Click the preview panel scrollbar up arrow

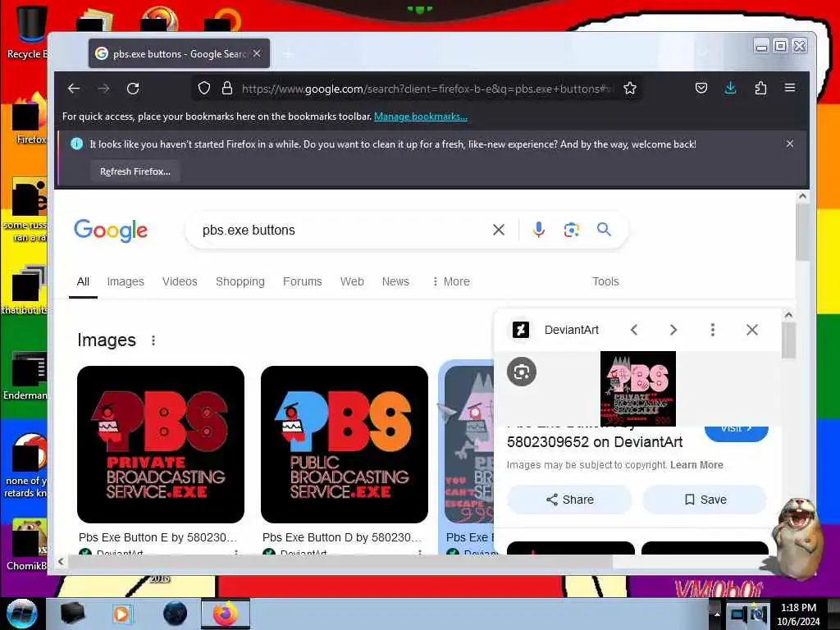pyautogui.click(x=788, y=315)
